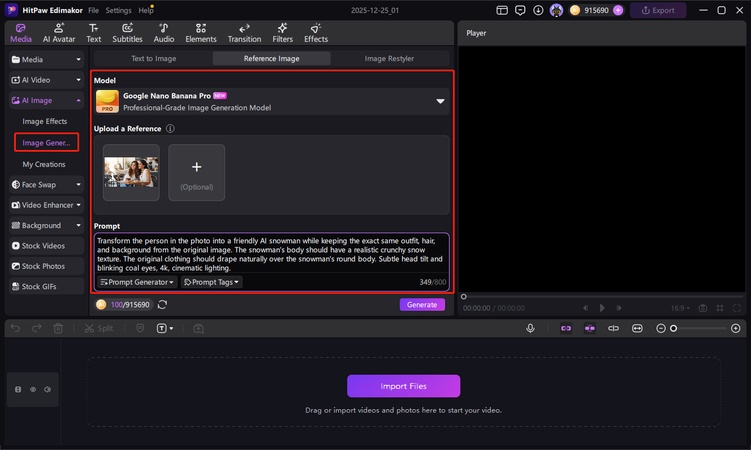This screenshot has height=450, width=751.
Task: Click the refresh credits icon
Action: click(x=162, y=305)
